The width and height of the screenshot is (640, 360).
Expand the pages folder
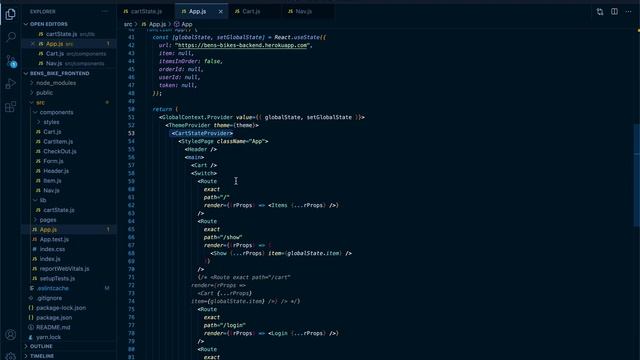pyautogui.click(x=48, y=220)
